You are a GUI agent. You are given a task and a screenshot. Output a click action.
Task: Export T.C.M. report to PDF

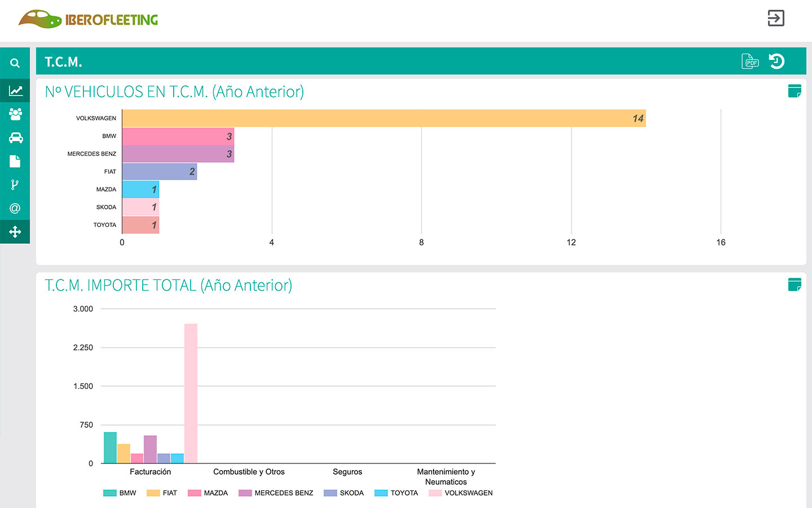click(750, 61)
